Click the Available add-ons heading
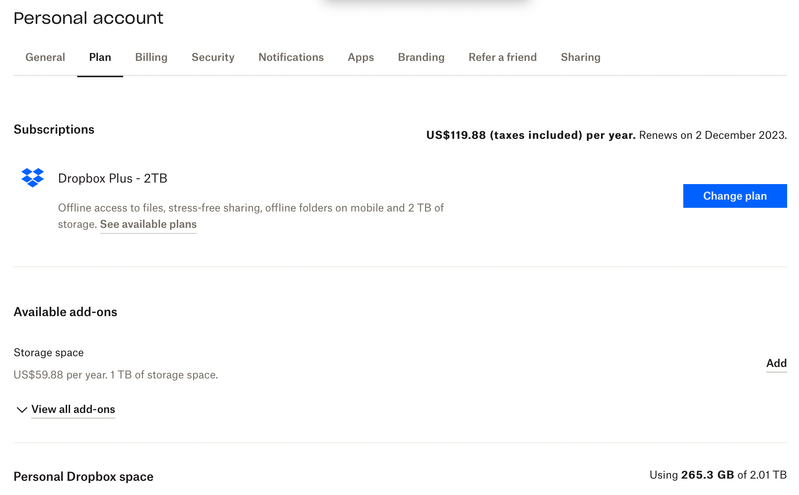This screenshot has height=495, width=799. [x=65, y=312]
